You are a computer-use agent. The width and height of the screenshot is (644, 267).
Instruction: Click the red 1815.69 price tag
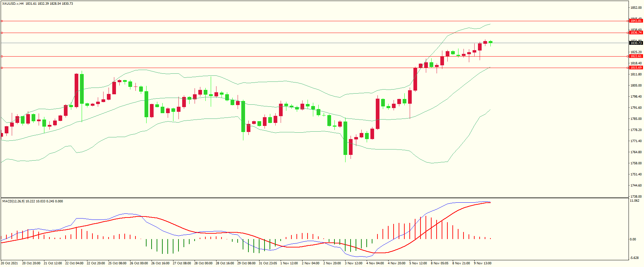click(x=636, y=68)
